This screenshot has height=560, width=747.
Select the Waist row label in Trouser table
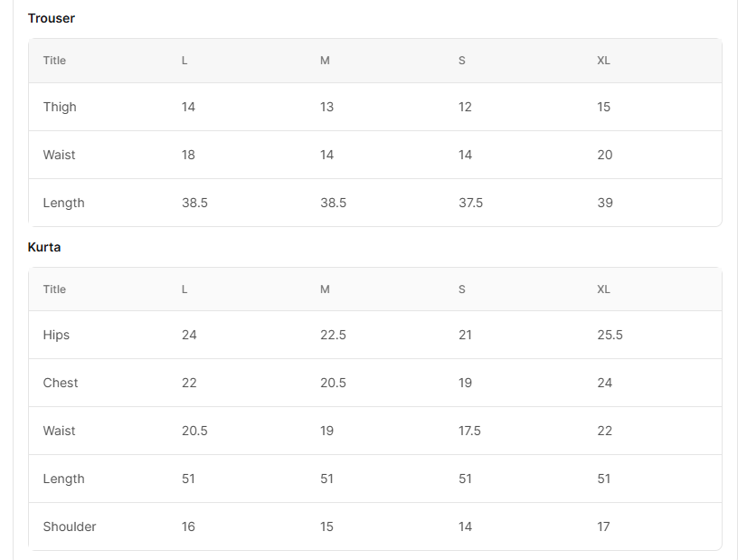(60, 155)
